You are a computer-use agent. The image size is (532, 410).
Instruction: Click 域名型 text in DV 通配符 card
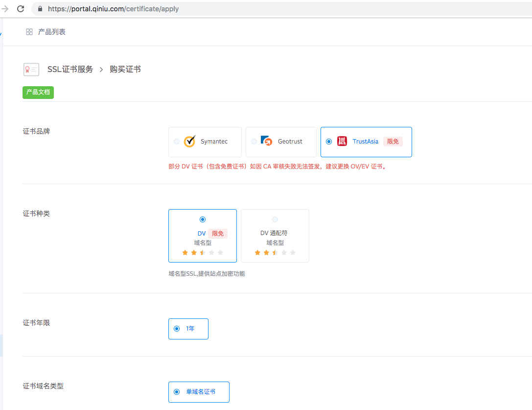pyautogui.click(x=275, y=243)
